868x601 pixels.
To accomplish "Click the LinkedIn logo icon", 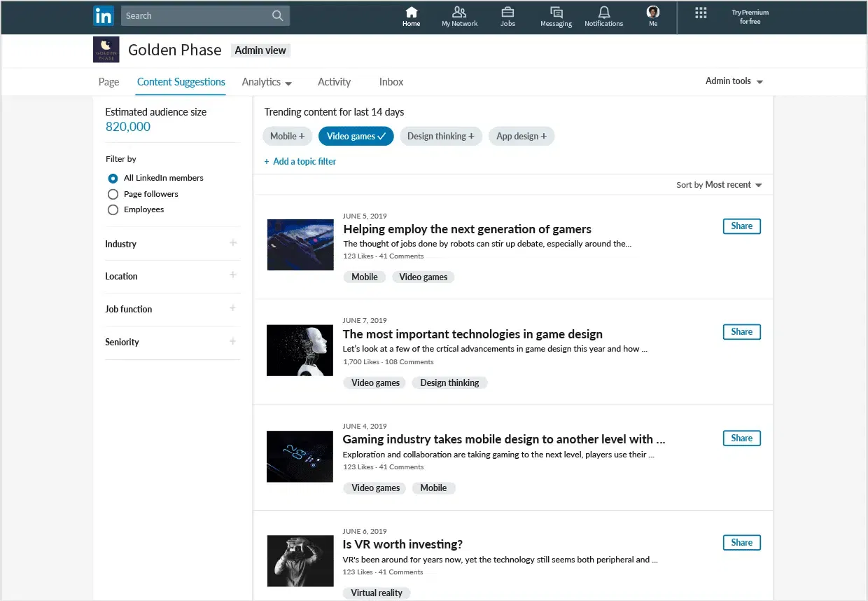I will (104, 15).
